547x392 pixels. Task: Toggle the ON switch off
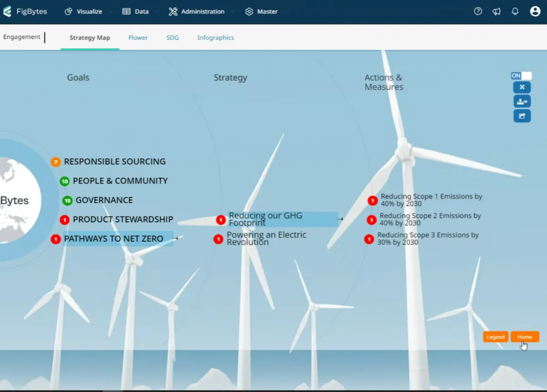[x=521, y=76]
